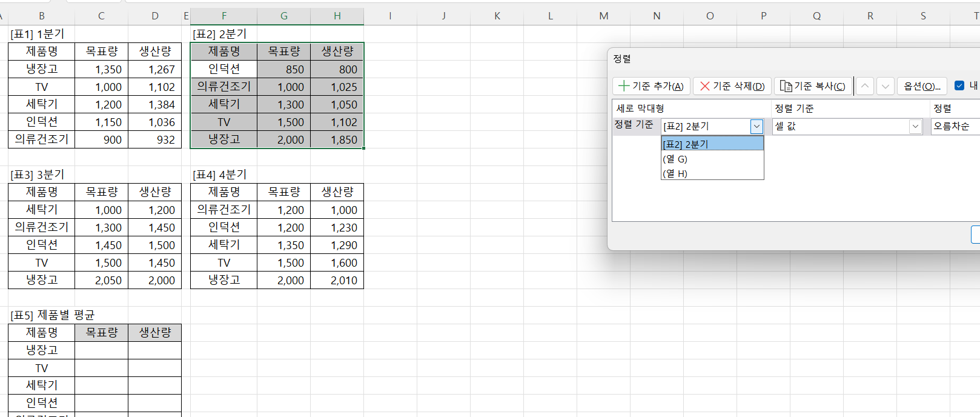980x417 pixels.
Task: Click the 냉장고 cell in table 1
Action: pos(41,69)
